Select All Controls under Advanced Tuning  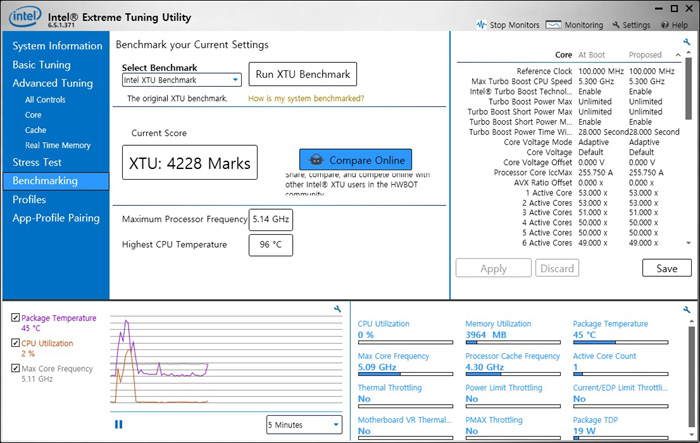coord(45,100)
